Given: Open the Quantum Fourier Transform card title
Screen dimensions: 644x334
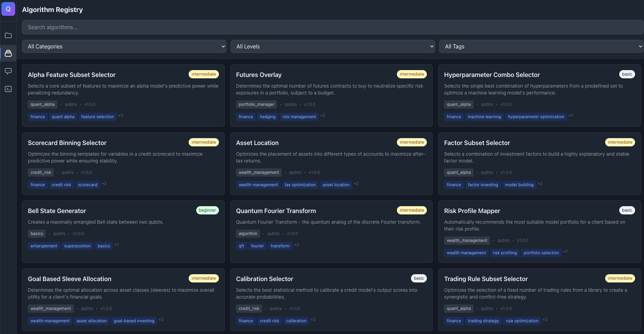Looking at the screenshot, I should click(276, 211).
